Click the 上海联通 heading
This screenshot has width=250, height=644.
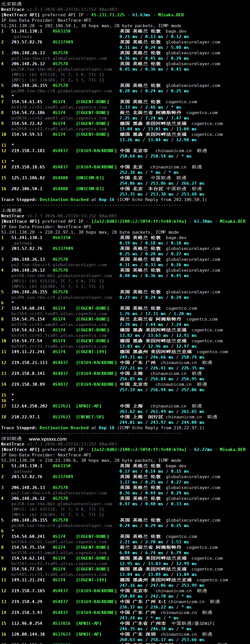tap(11, 210)
